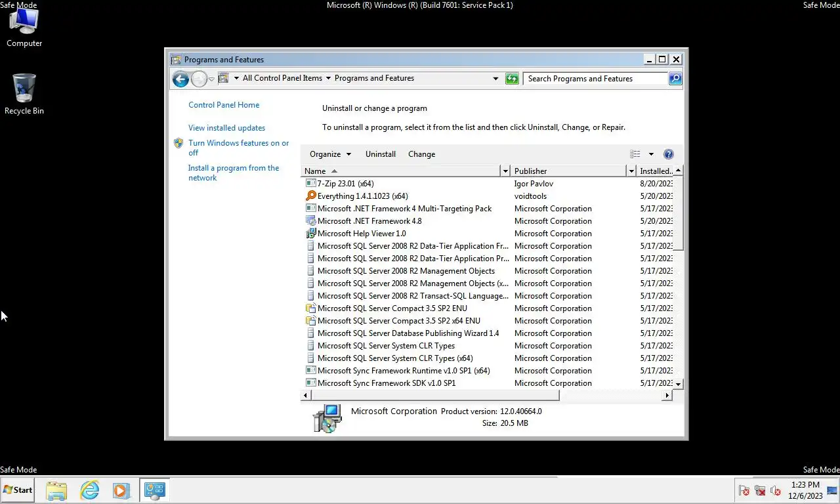840x504 pixels.
Task: Expand the breadcrumb root arrow after folder icon
Action: point(236,79)
